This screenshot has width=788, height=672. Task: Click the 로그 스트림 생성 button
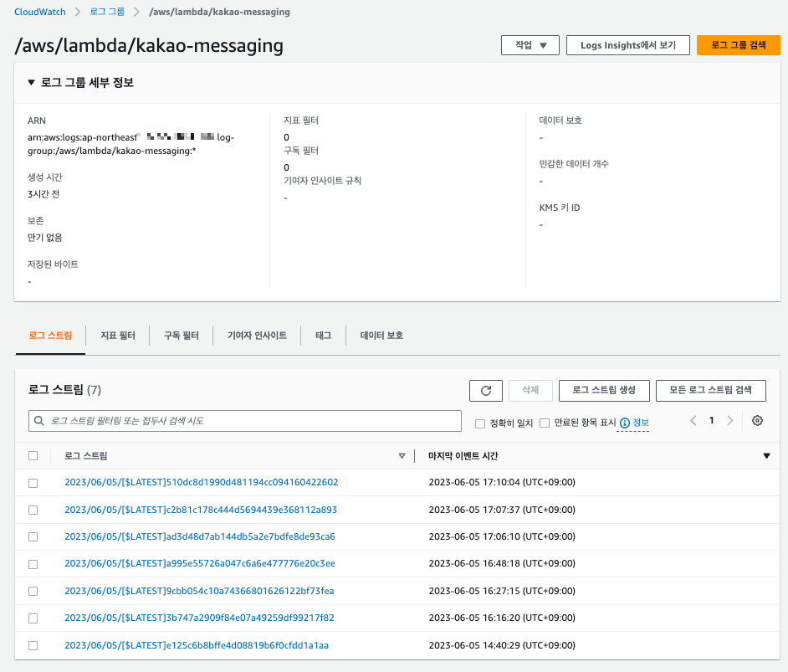click(604, 391)
